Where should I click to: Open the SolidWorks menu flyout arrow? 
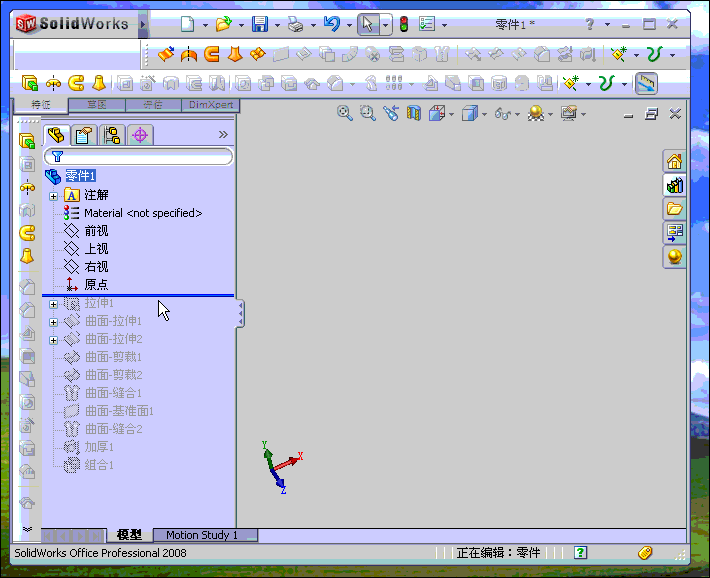143,24
